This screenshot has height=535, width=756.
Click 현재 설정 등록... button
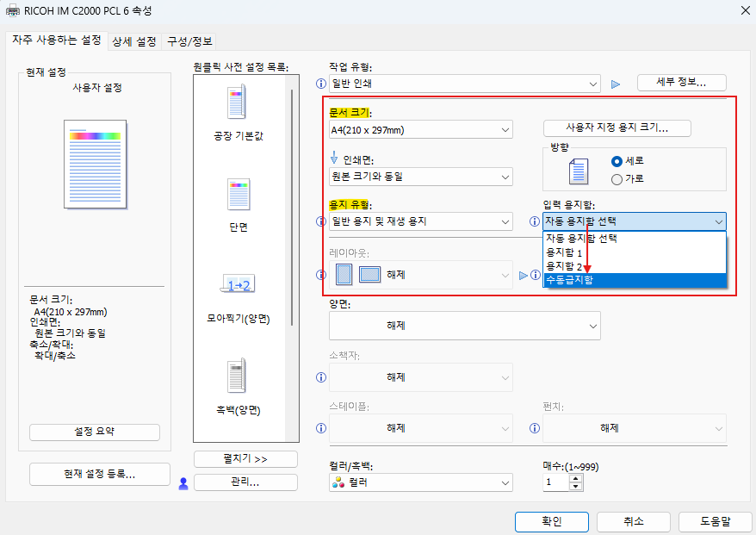tap(100, 474)
